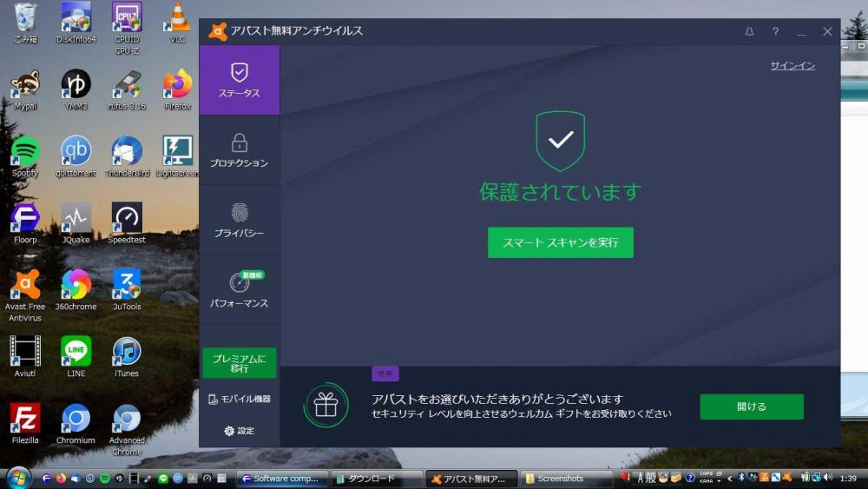The image size is (868, 489).
Task: Open the ステータス (Status) tab in Avast
Action: point(240,80)
